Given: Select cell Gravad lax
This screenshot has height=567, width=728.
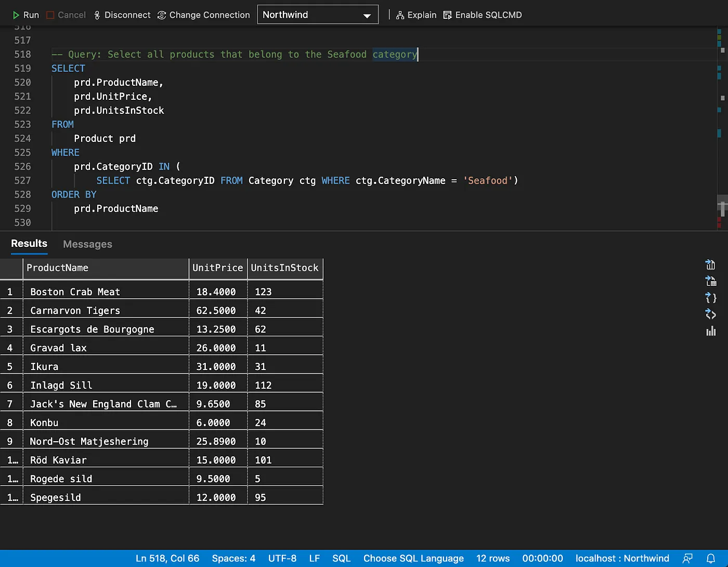Looking at the screenshot, I should pos(106,348).
